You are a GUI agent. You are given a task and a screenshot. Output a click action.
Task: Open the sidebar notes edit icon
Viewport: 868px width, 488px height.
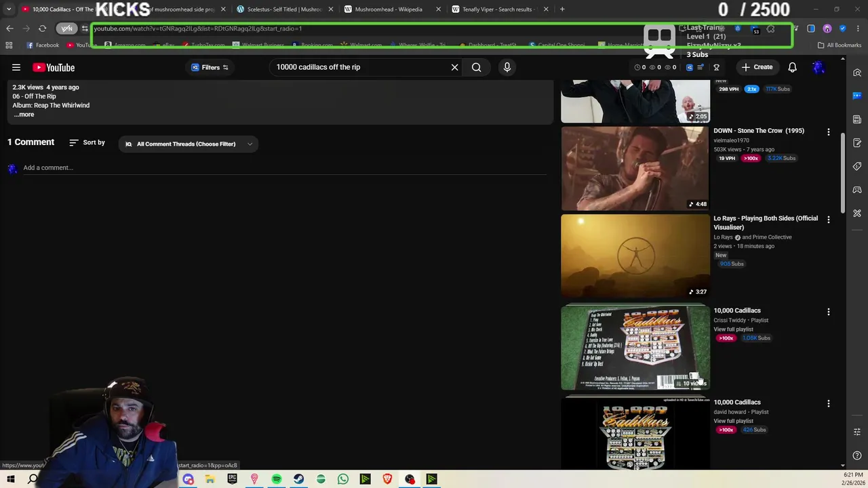857,143
